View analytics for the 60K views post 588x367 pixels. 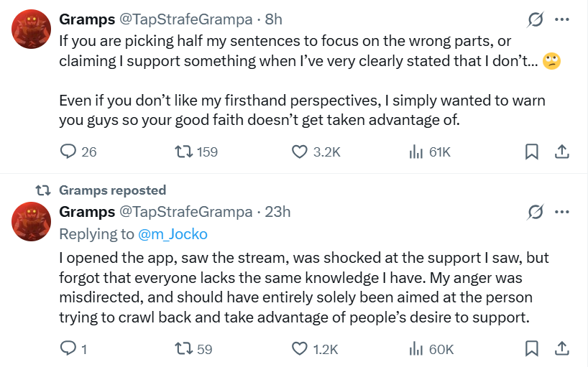coord(415,348)
